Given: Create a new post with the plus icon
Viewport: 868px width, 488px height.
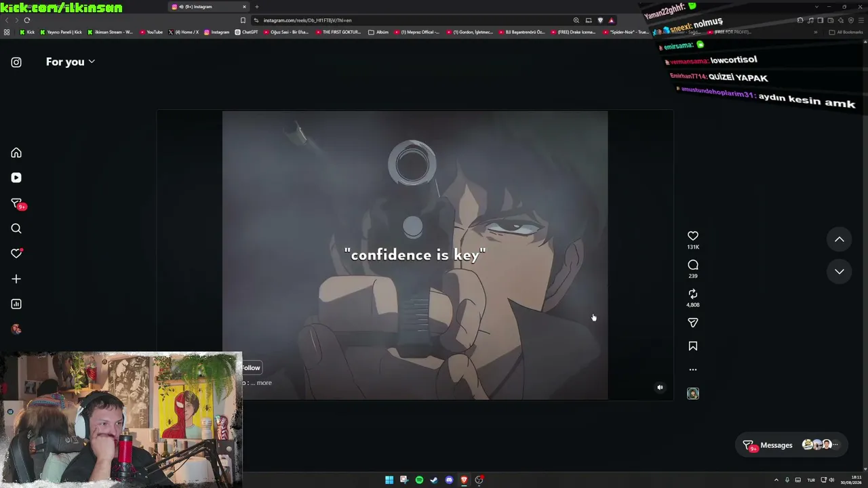Looking at the screenshot, I should 16,279.
